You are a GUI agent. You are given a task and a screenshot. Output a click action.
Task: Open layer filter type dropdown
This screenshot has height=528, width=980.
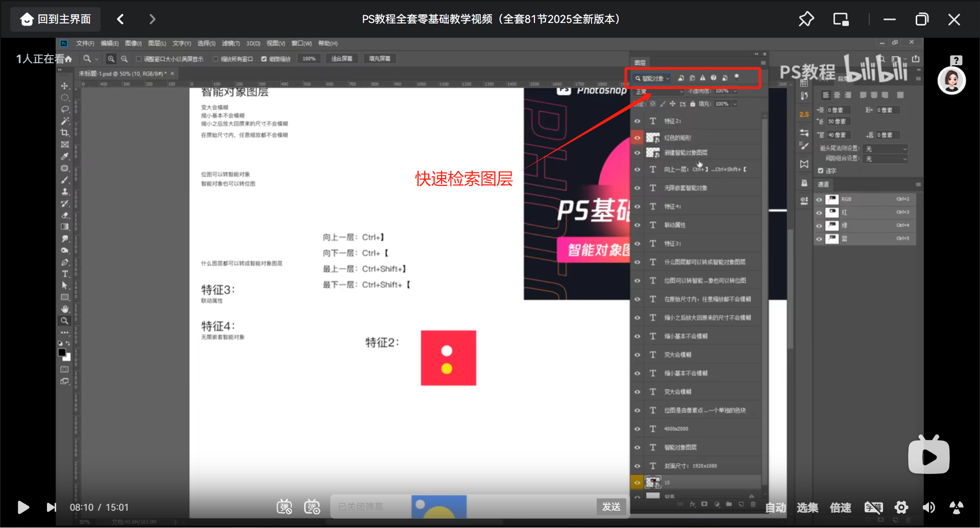pyautogui.click(x=652, y=79)
